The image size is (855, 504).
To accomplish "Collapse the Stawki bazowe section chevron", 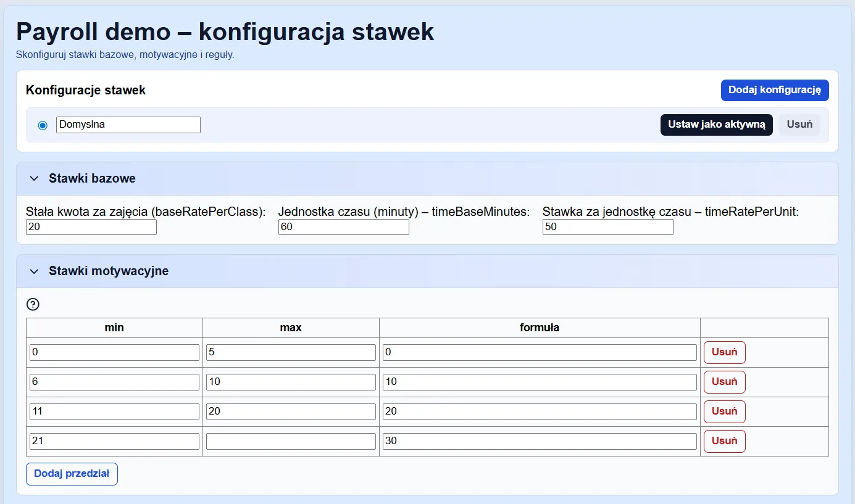I will [x=34, y=179].
